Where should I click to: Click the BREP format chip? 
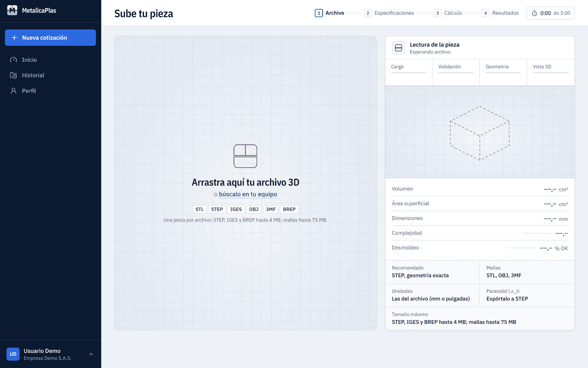coord(289,209)
